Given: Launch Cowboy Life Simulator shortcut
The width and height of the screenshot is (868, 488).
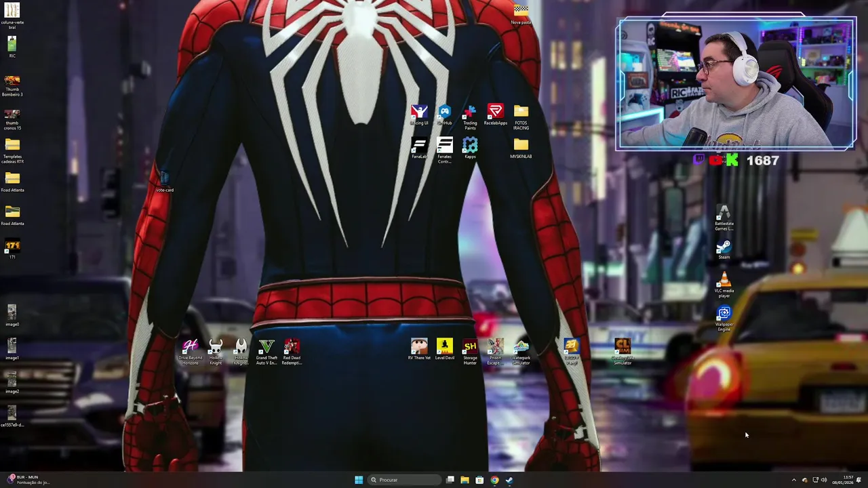Looking at the screenshot, I should coord(623,352).
